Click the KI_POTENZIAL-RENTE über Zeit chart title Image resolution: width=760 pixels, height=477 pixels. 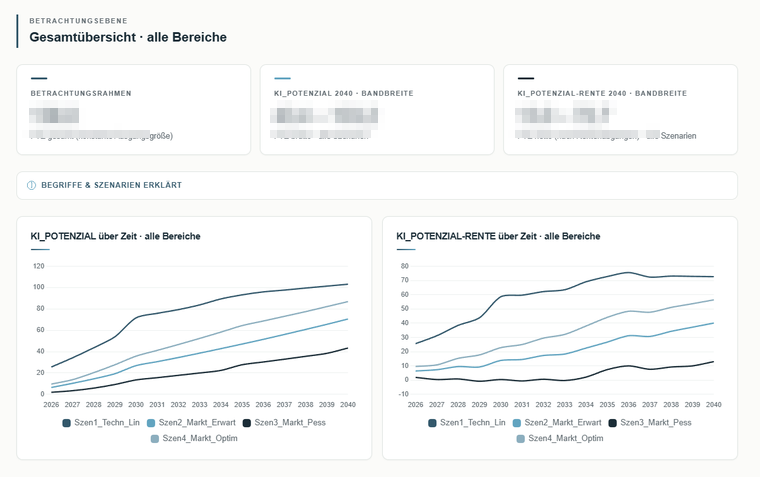[x=498, y=236]
